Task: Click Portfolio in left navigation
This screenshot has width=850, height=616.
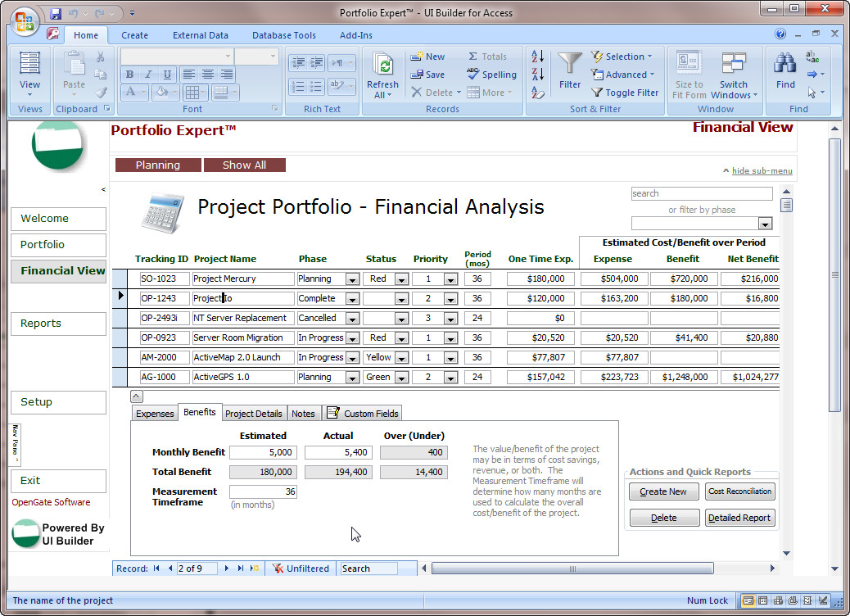Action: click(58, 245)
